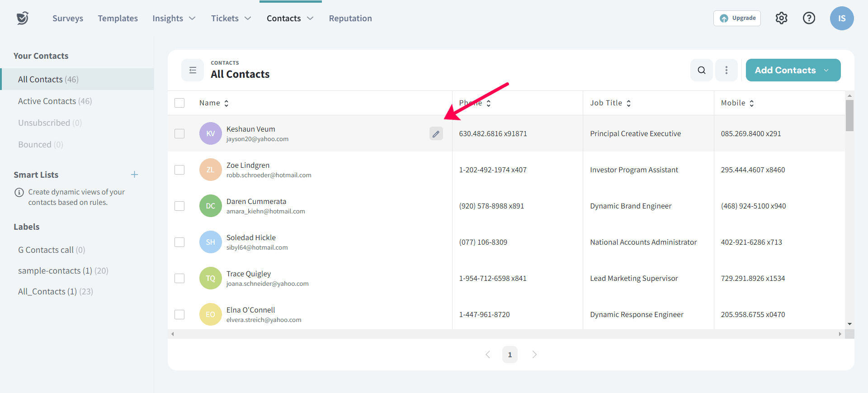Open the IS user profile avatar

tap(841, 18)
